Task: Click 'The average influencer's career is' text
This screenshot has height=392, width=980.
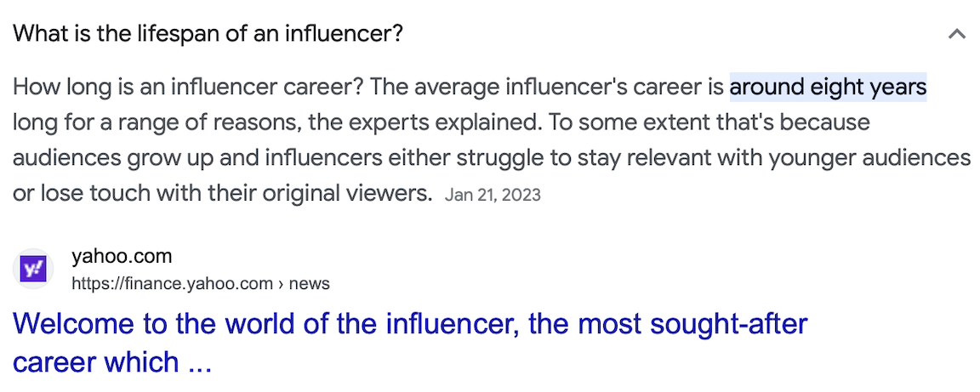Action: [x=547, y=87]
